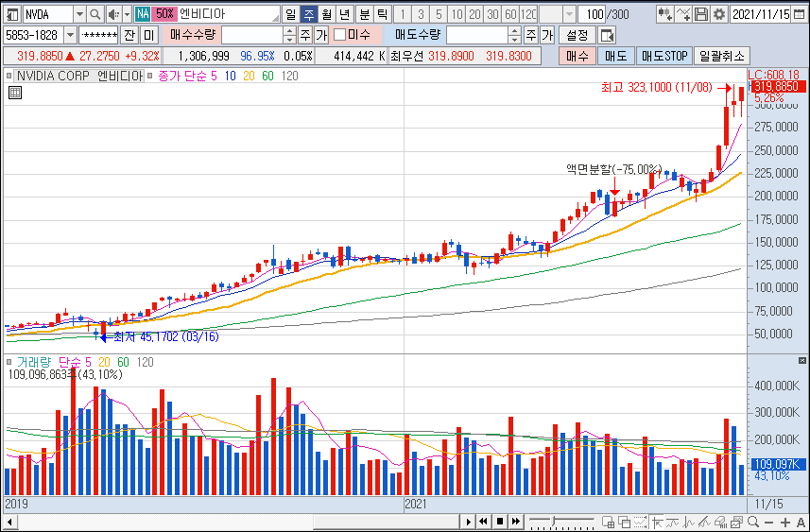Click the zoom magnifier in bottom toolbar
The width and height of the screenshot is (810, 532).
[x=753, y=522]
